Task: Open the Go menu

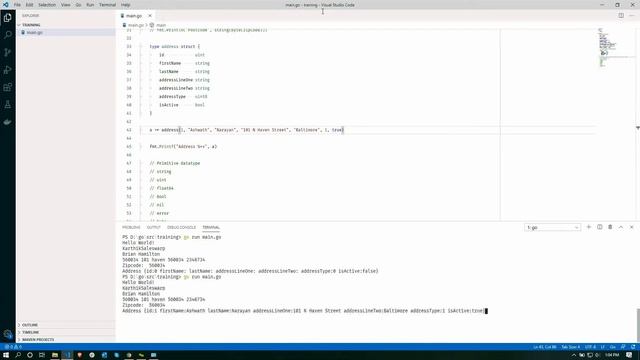Action: (x=78, y=5)
